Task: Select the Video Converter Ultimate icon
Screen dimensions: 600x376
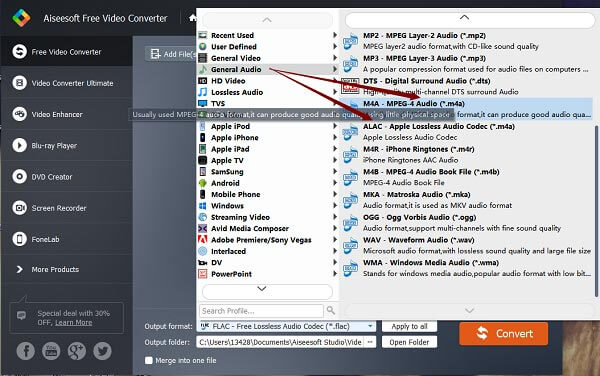Action: [x=20, y=83]
